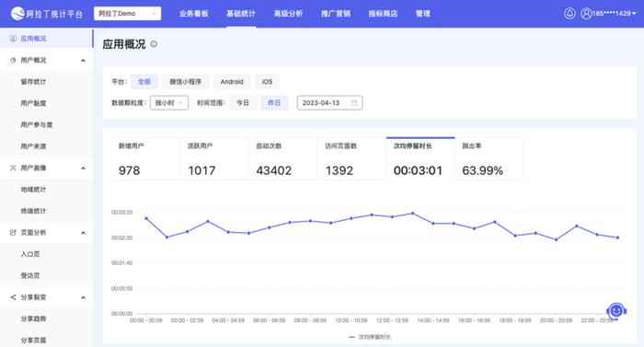Click the 用户画像 sidebar icon

(13, 168)
